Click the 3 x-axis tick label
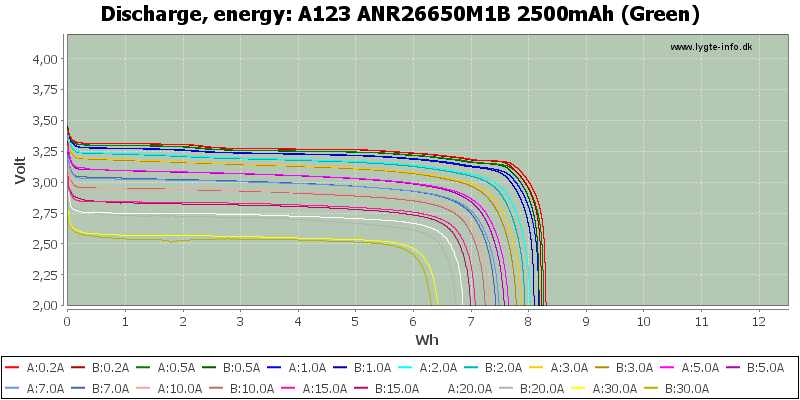 coord(240,321)
